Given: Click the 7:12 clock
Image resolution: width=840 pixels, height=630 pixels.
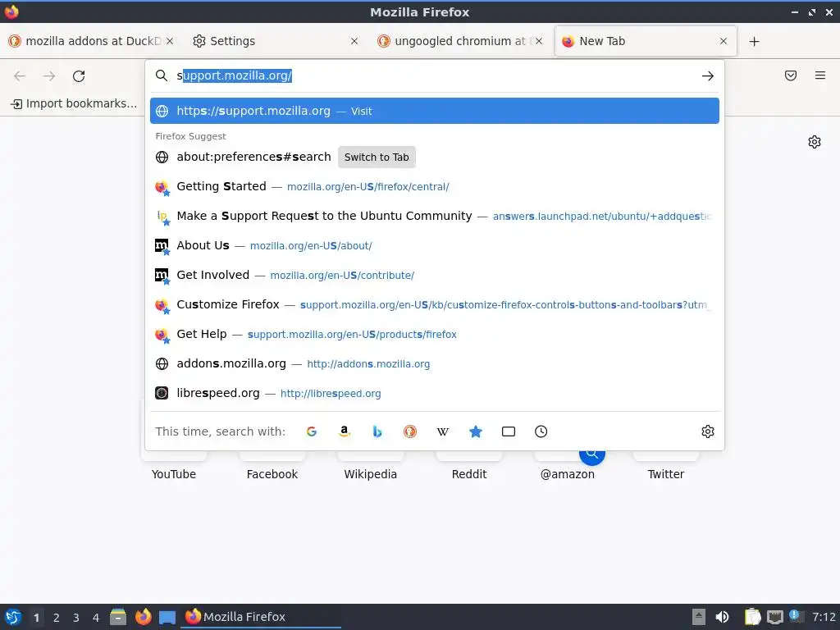Looking at the screenshot, I should click(824, 617).
